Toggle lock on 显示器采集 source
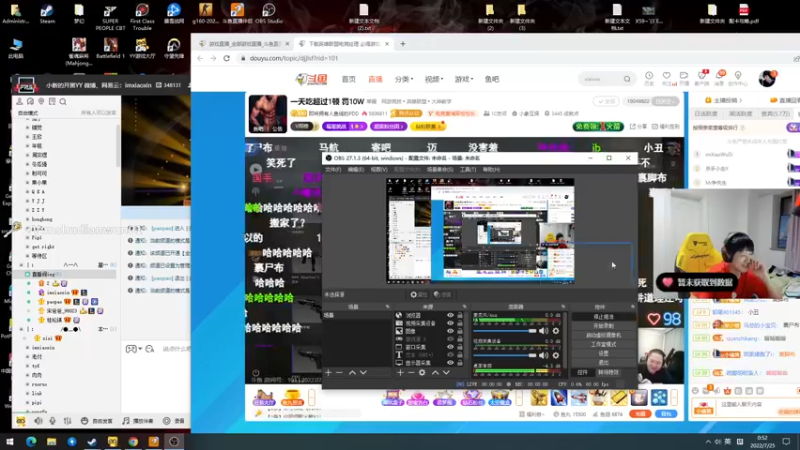800x450 pixels. (x=460, y=363)
